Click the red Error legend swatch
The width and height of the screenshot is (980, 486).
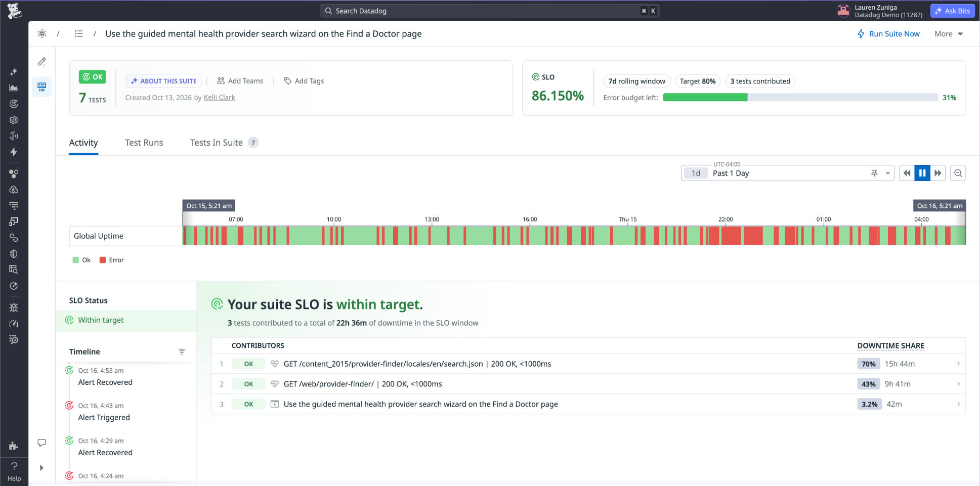coord(103,260)
